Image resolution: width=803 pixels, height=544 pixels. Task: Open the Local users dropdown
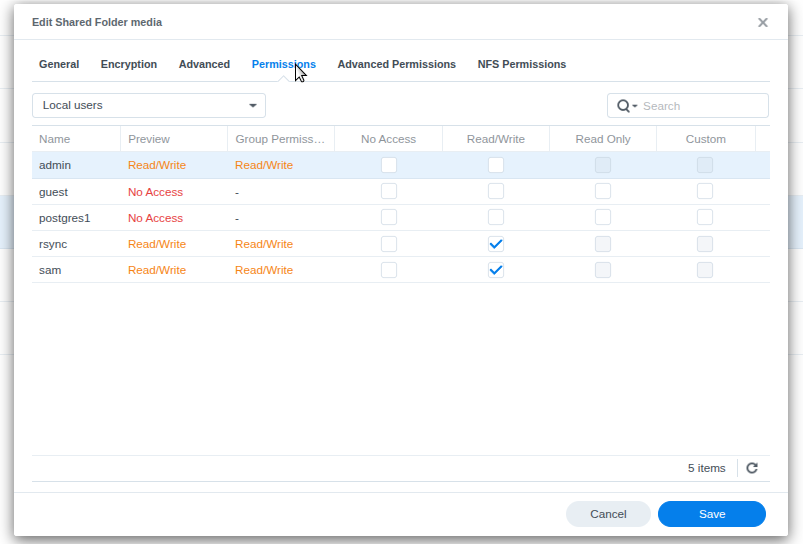pyautogui.click(x=149, y=105)
